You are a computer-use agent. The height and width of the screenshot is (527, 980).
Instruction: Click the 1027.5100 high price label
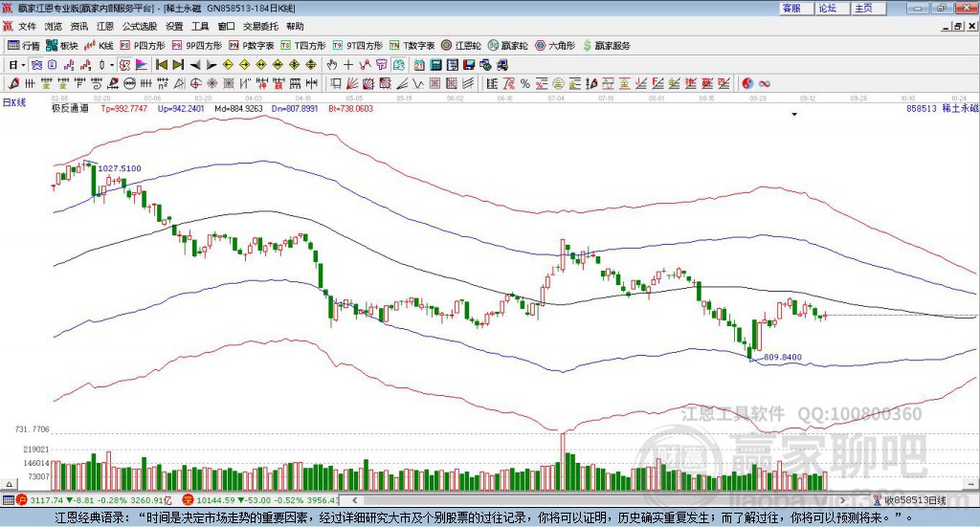[120, 168]
